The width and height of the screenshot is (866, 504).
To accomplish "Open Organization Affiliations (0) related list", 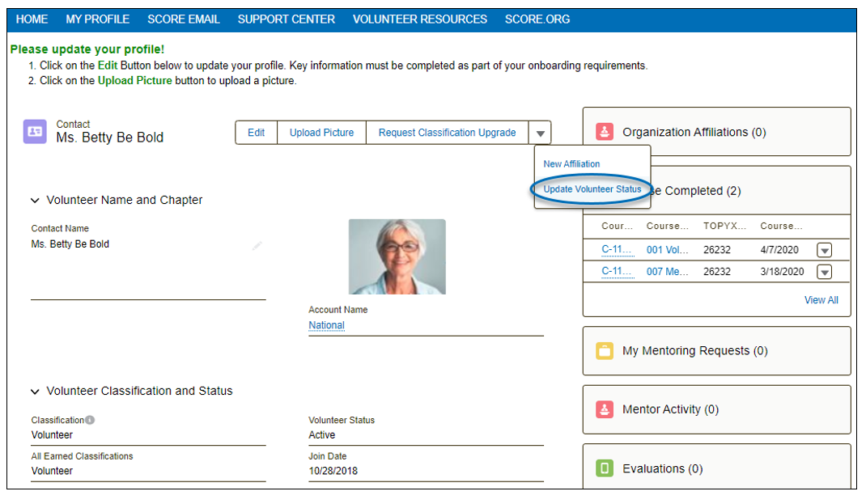I will point(694,133).
